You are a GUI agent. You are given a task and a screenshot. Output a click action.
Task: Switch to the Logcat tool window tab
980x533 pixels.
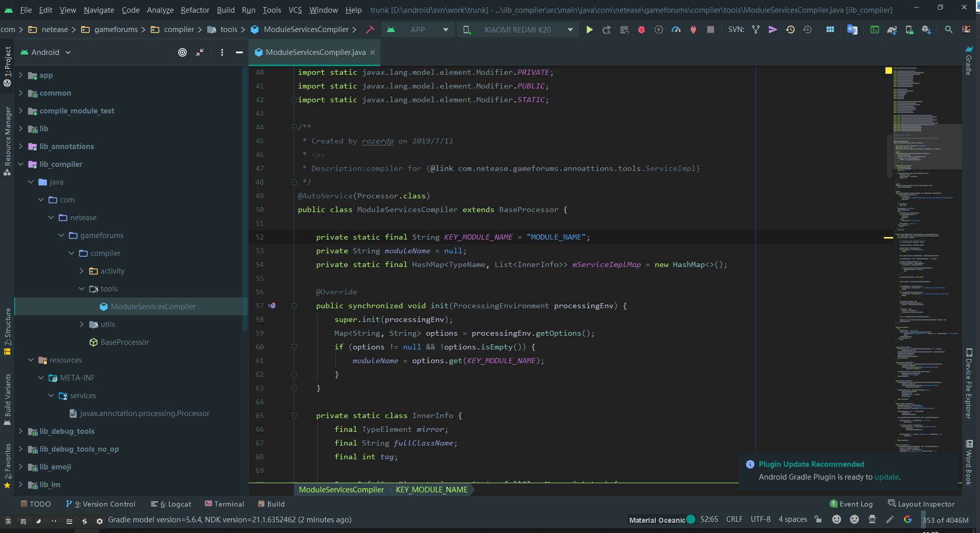171,504
